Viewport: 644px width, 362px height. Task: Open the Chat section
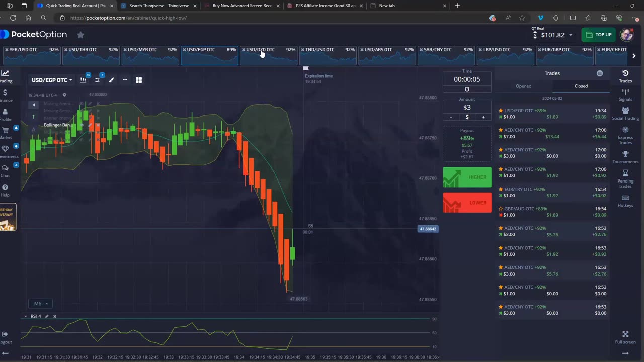(x=5, y=171)
